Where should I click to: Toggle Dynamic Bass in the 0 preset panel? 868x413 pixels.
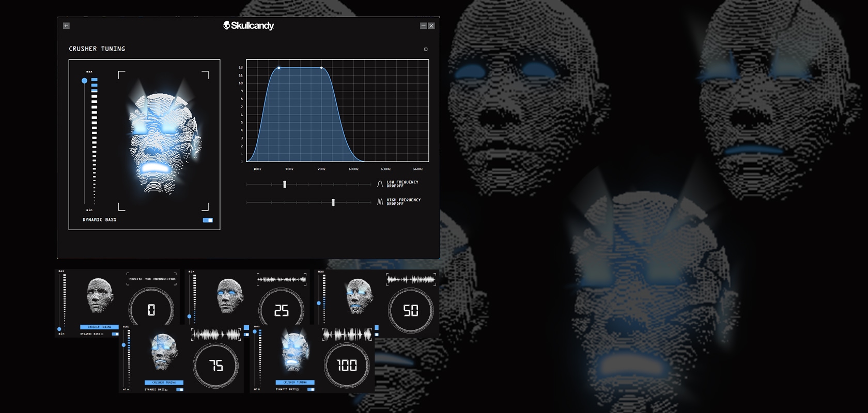click(115, 334)
